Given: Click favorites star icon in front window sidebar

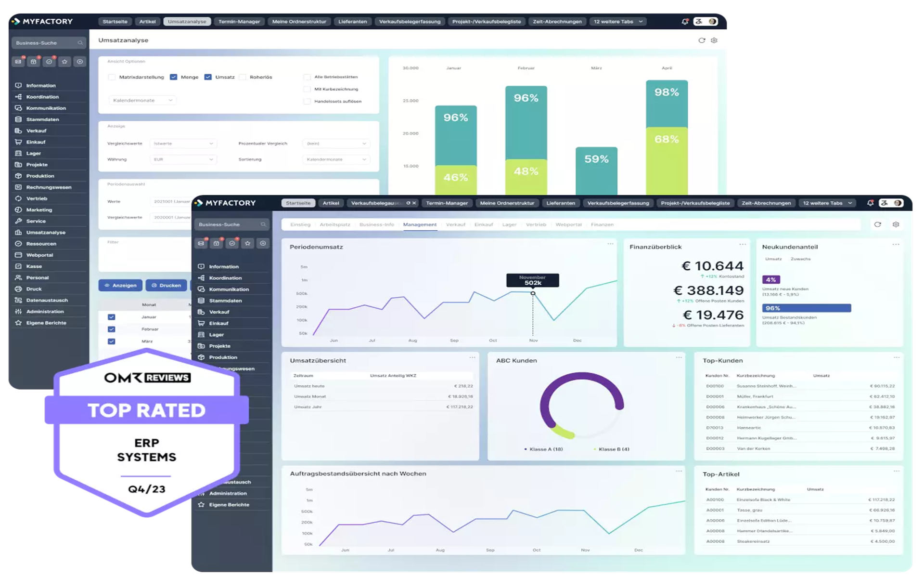Looking at the screenshot, I should point(247,243).
